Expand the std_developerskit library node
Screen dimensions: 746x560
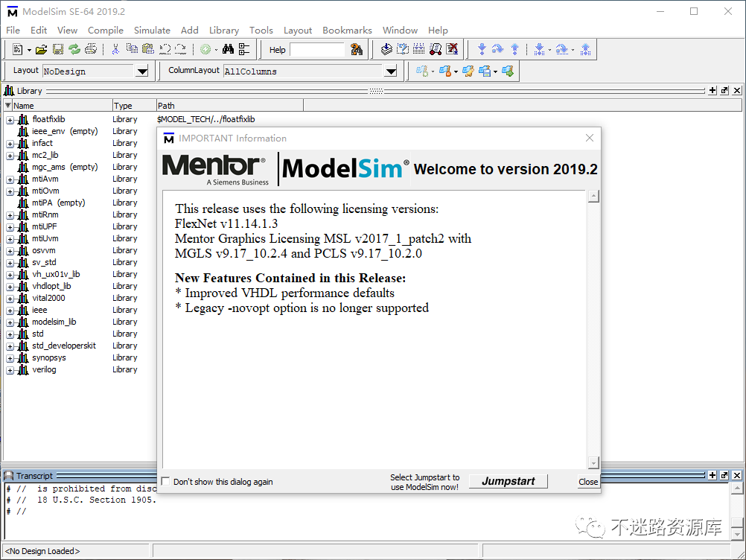click(10, 346)
